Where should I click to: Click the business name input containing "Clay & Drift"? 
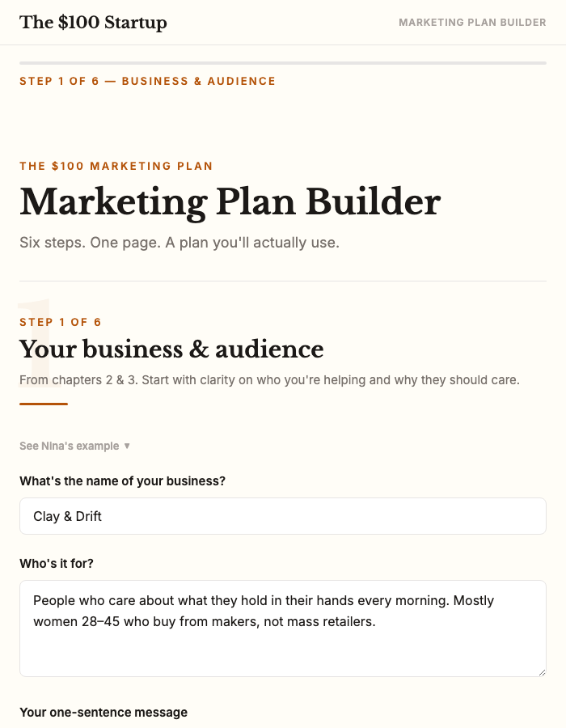tap(283, 516)
